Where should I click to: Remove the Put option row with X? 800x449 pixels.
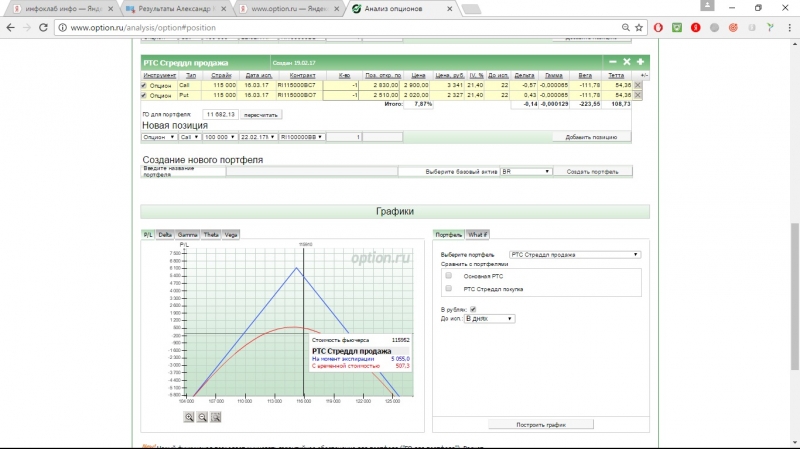(x=638, y=95)
